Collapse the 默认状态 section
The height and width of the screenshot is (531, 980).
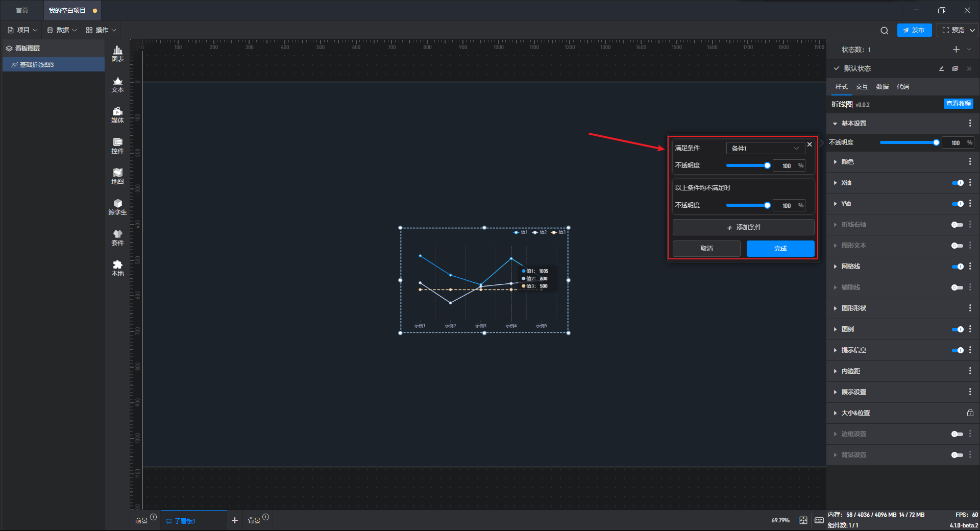click(x=836, y=68)
